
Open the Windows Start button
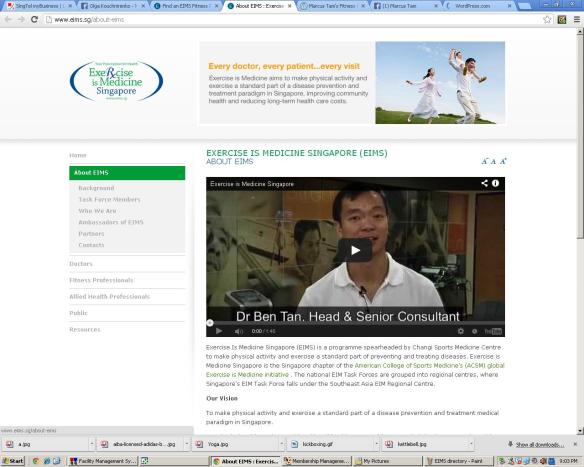[13, 461]
